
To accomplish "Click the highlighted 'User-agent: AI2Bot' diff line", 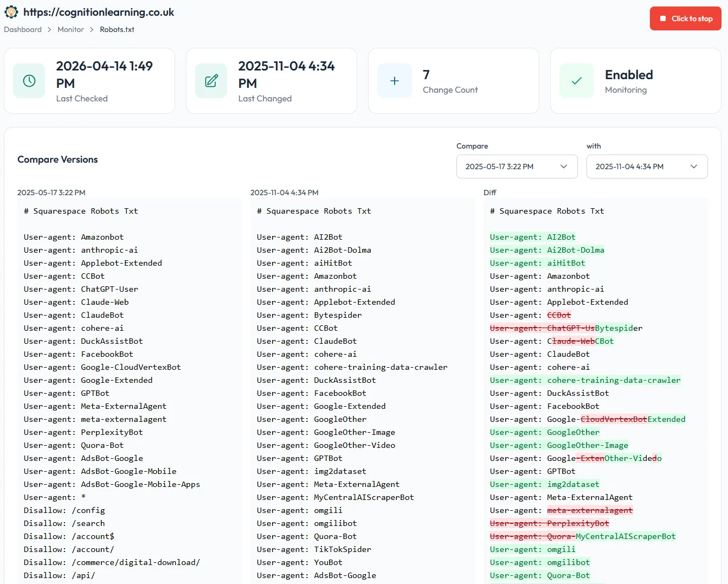I will 532,237.
